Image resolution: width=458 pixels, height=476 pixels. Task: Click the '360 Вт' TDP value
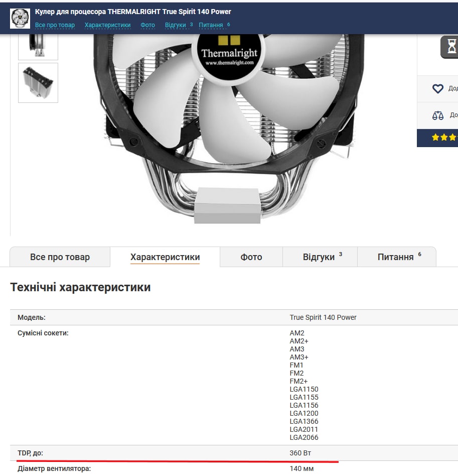click(x=300, y=453)
